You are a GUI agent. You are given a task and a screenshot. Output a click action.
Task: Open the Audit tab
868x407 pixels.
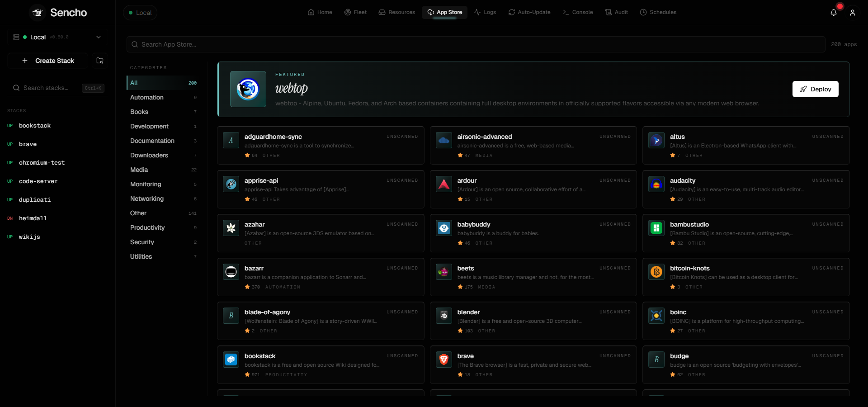tap(617, 12)
